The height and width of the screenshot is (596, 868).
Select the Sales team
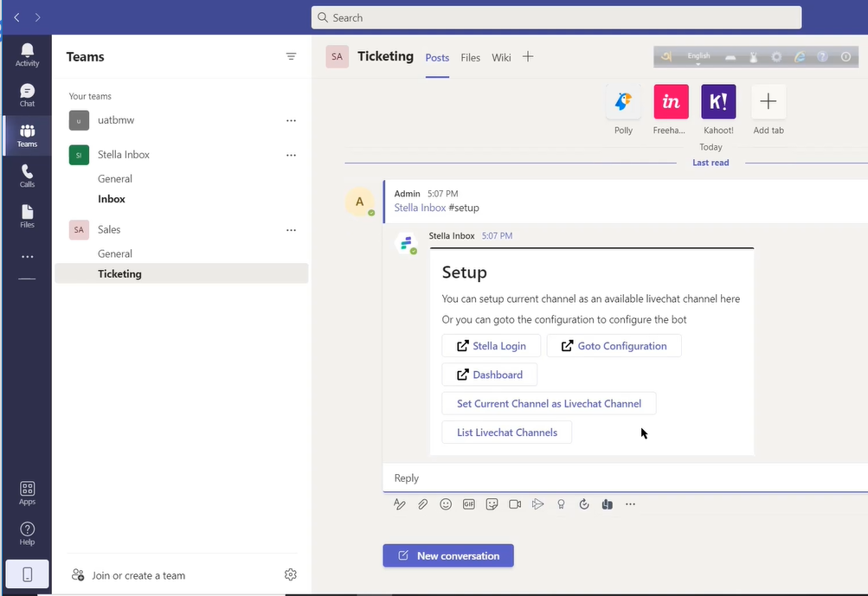(182, 229)
